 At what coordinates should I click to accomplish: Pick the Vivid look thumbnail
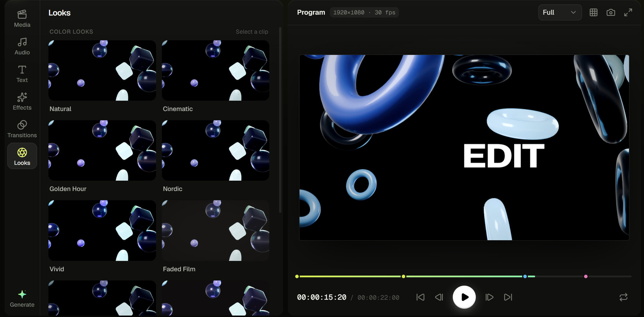pyautogui.click(x=102, y=230)
